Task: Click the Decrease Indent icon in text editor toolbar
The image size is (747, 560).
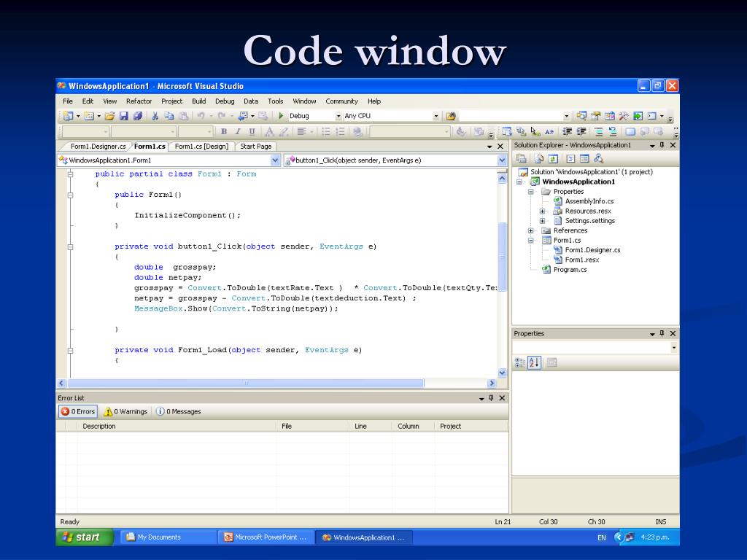Action: [567, 131]
